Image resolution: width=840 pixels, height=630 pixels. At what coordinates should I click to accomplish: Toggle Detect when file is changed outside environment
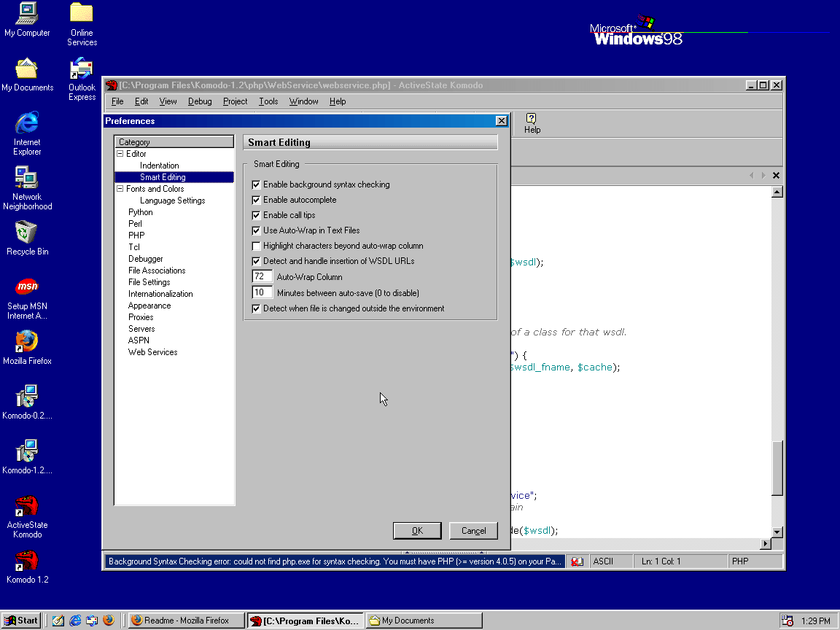(256, 308)
